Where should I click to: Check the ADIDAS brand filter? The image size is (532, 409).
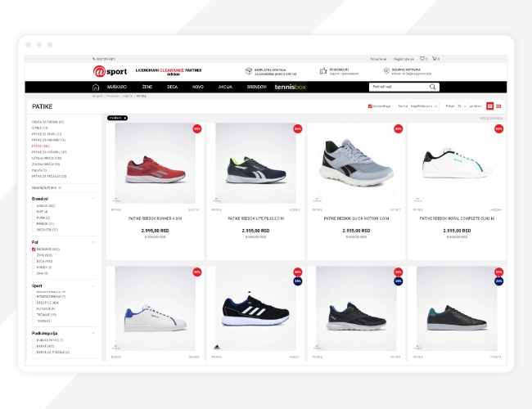[x=34, y=205]
